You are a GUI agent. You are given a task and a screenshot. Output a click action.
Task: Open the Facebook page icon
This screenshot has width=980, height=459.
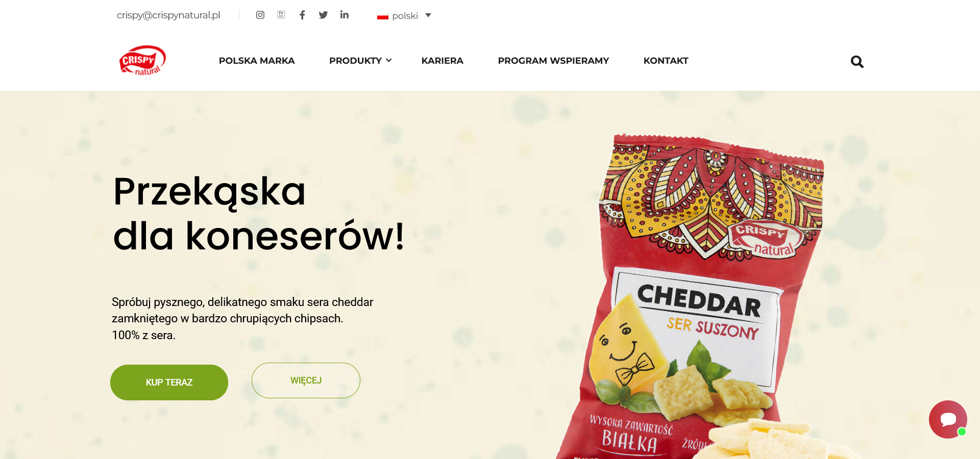coord(302,15)
